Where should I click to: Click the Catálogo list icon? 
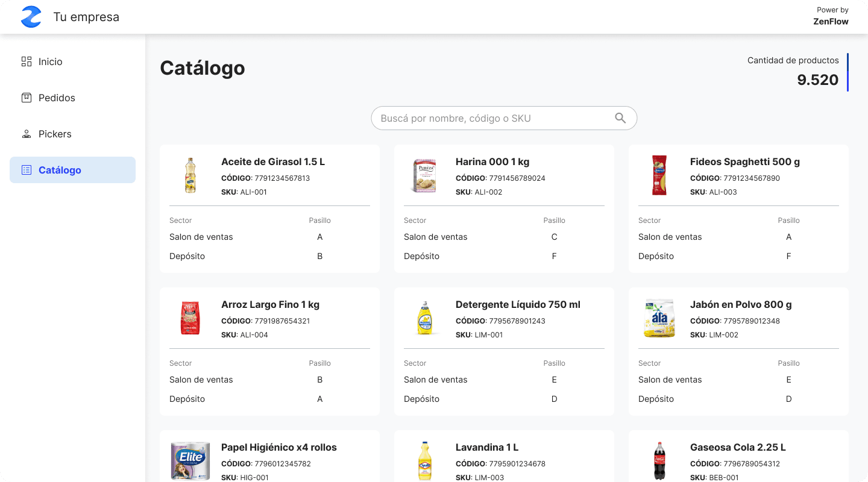pyautogui.click(x=27, y=170)
